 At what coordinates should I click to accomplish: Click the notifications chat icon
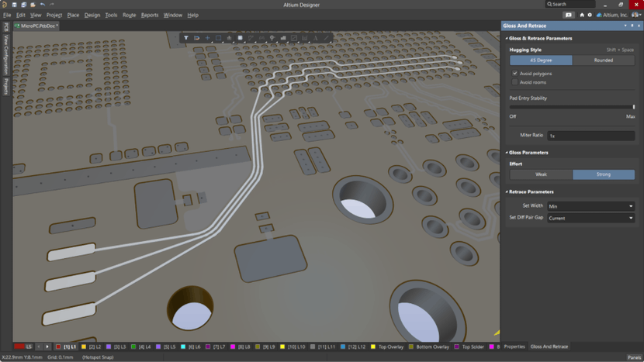tap(569, 15)
